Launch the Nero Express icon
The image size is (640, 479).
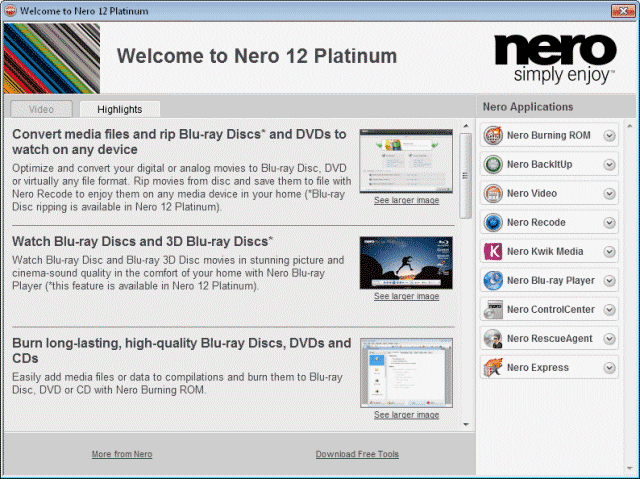coord(493,367)
